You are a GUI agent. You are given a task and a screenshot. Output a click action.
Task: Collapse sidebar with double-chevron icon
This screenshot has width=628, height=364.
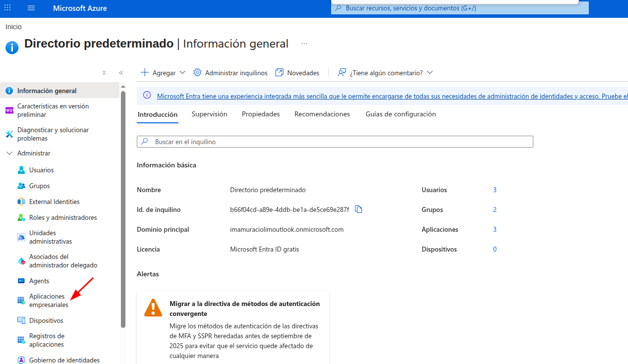point(121,73)
